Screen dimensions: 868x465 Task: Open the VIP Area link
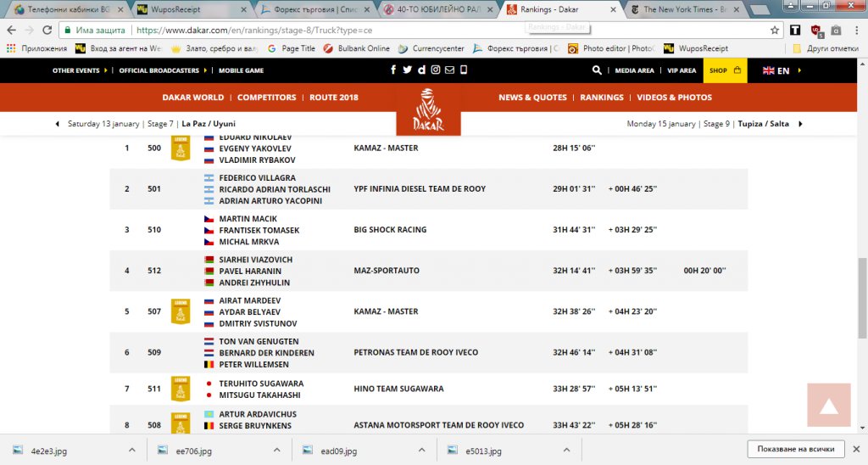682,70
